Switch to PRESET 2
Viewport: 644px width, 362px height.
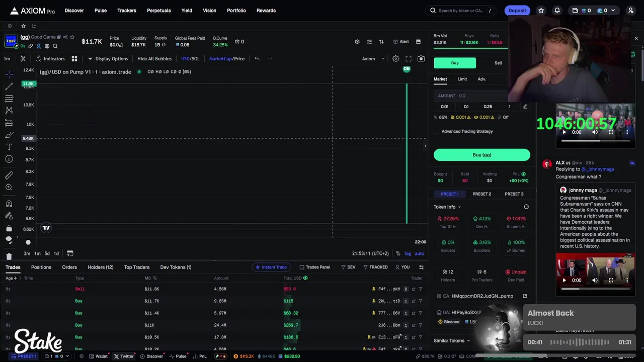482,194
